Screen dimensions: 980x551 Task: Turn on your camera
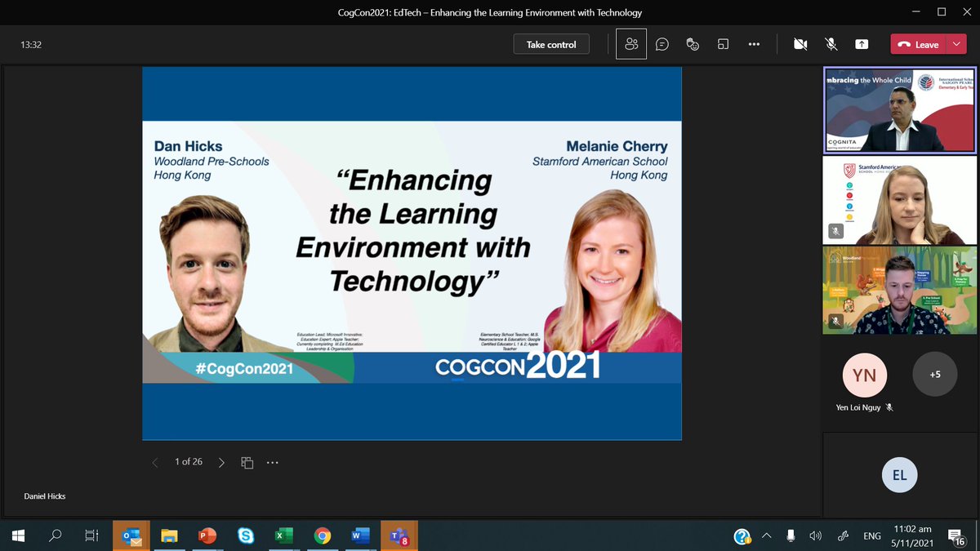(x=800, y=44)
